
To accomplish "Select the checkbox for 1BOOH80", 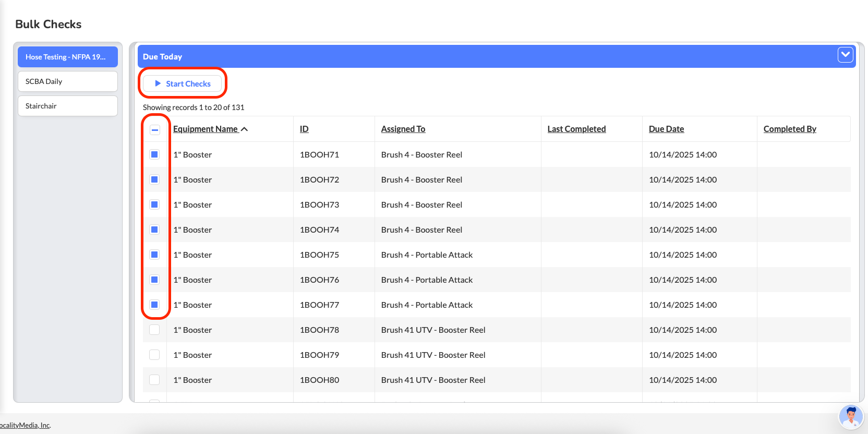I will click(x=154, y=380).
